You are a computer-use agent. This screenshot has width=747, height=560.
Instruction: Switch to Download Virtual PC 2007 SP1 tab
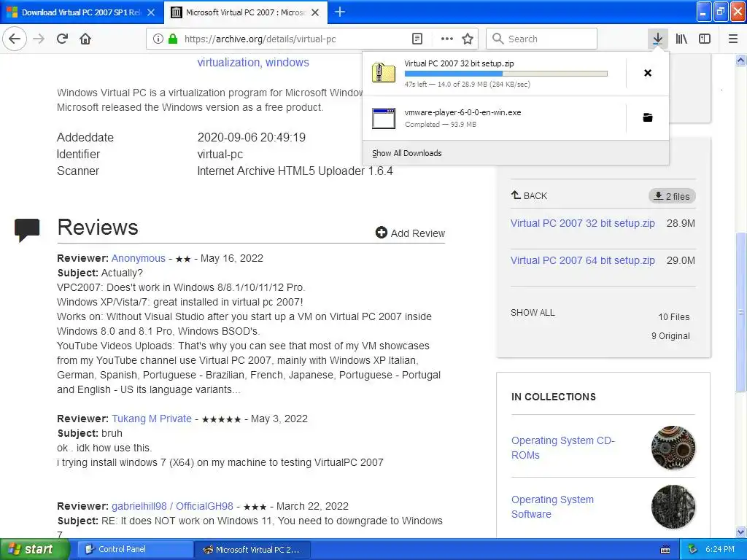coord(82,12)
